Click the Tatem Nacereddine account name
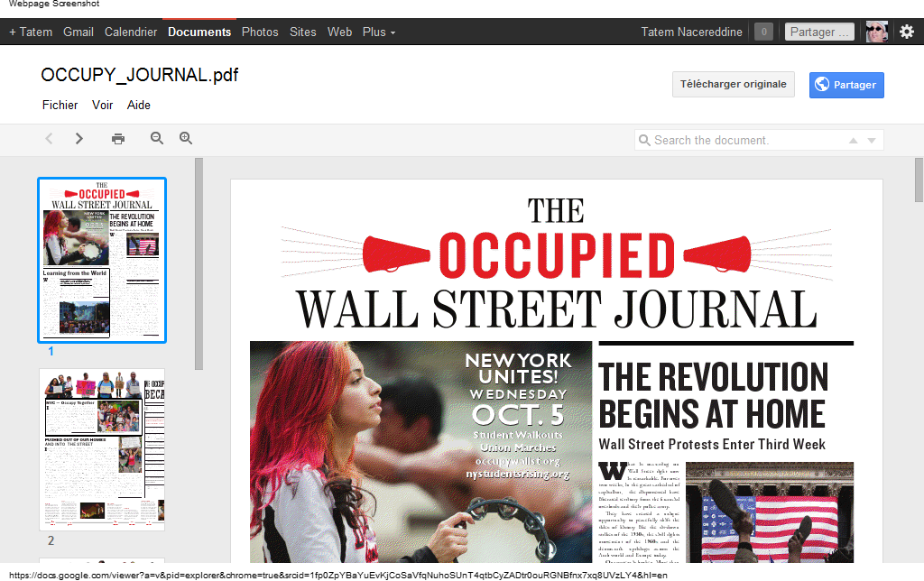924x581 pixels. (x=692, y=32)
